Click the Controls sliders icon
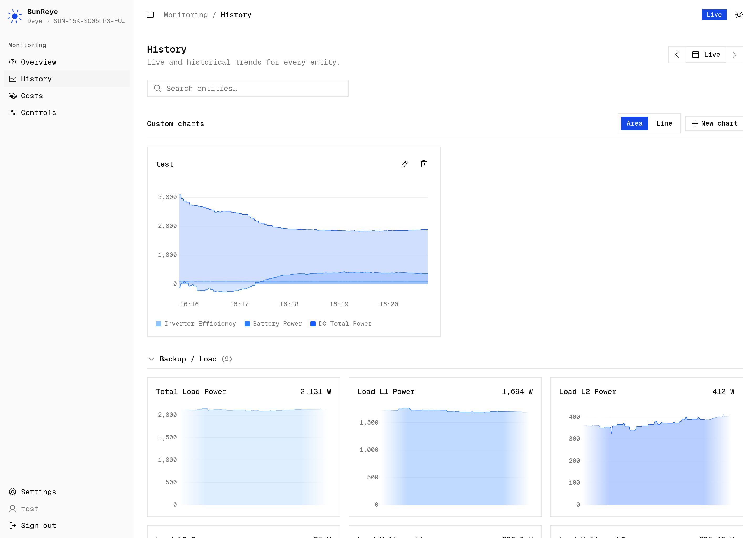The image size is (756, 538). pyautogui.click(x=13, y=113)
